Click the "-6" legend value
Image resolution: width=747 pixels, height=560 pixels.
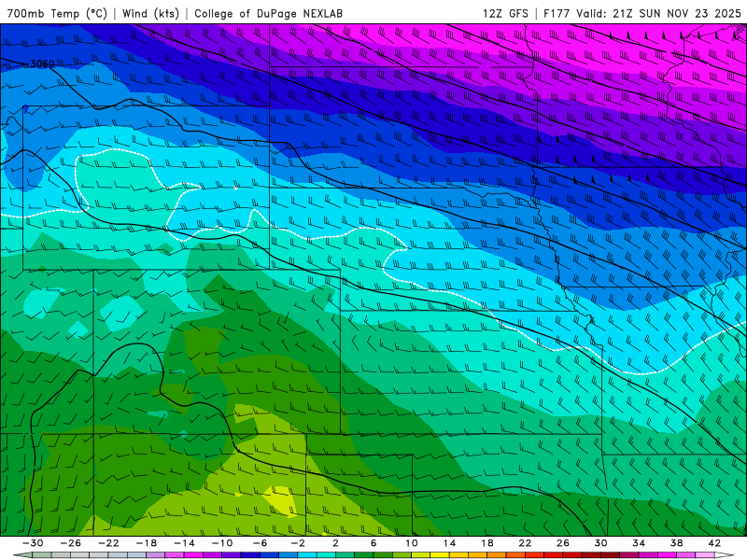[261, 543]
